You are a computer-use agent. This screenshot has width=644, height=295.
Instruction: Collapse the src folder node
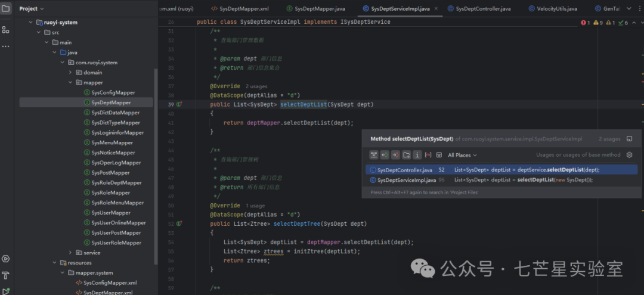coord(39,32)
